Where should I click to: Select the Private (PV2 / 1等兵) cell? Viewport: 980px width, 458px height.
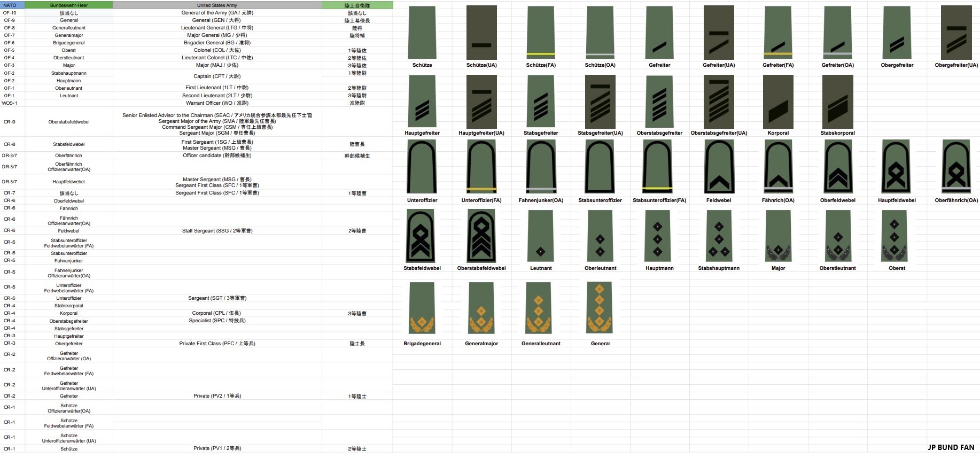pos(217,396)
